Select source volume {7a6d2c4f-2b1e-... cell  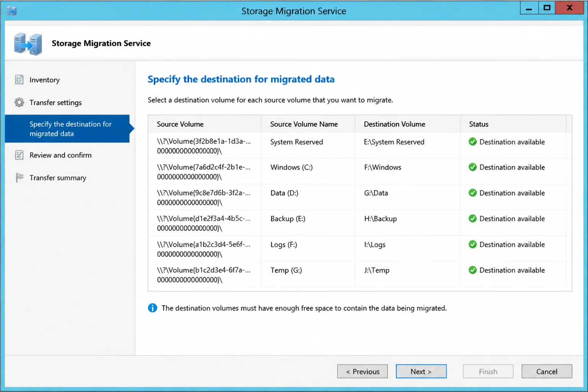click(204, 171)
